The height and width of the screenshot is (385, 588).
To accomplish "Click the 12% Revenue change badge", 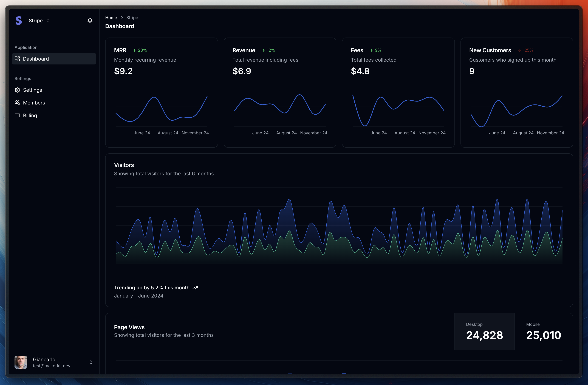I will click(x=268, y=50).
